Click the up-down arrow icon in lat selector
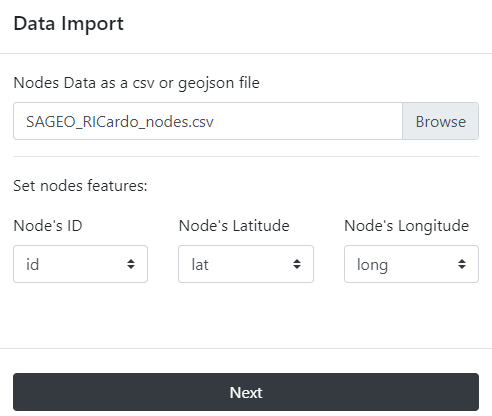The height and width of the screenshot is (416, 492). [x=297, y=264]
